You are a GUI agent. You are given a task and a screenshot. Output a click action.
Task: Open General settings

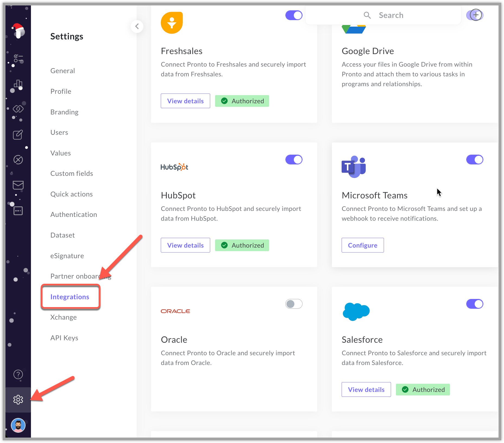(x=63, y=71)
